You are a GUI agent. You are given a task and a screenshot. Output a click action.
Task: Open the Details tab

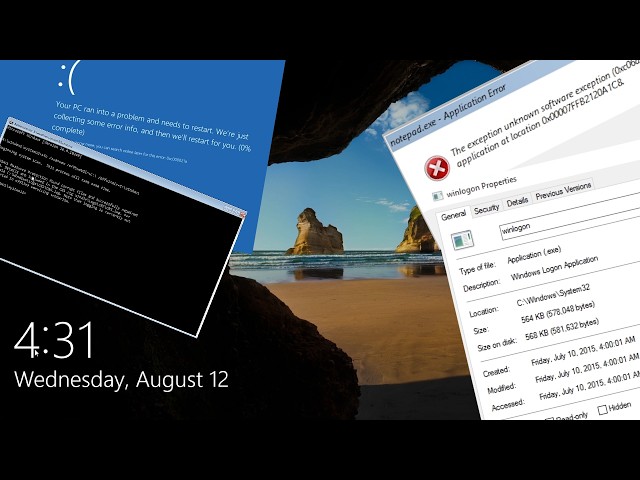tap(517, 202)
